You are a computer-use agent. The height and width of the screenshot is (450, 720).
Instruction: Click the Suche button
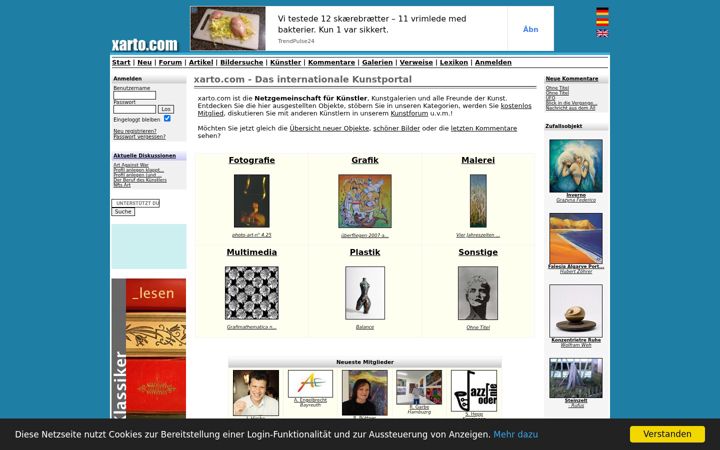click(123, 212)
